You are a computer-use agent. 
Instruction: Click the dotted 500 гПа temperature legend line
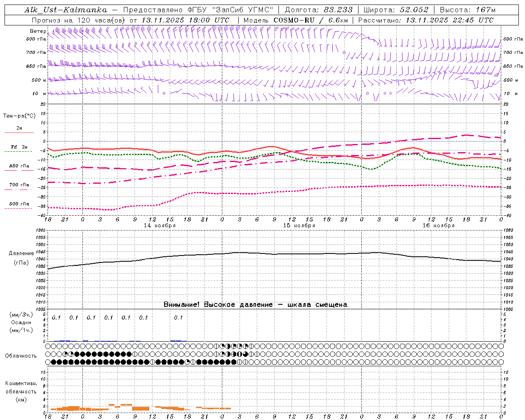click(x=18, y=209)
